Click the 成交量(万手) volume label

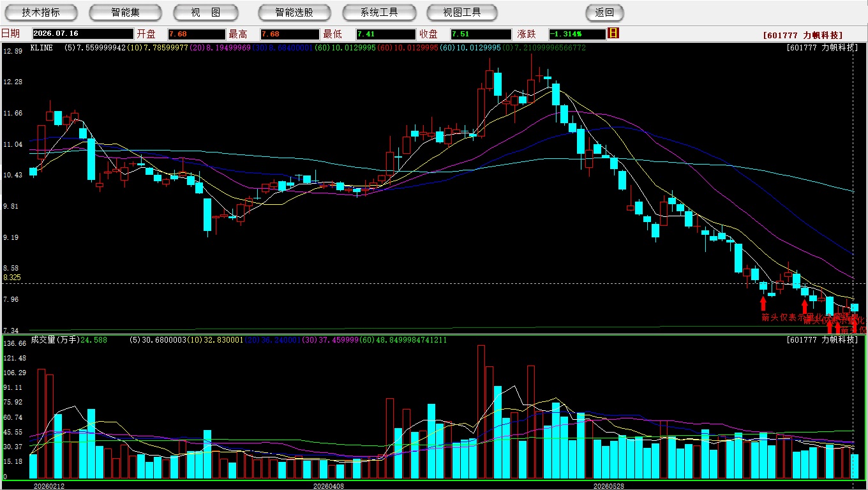[56, 340]
